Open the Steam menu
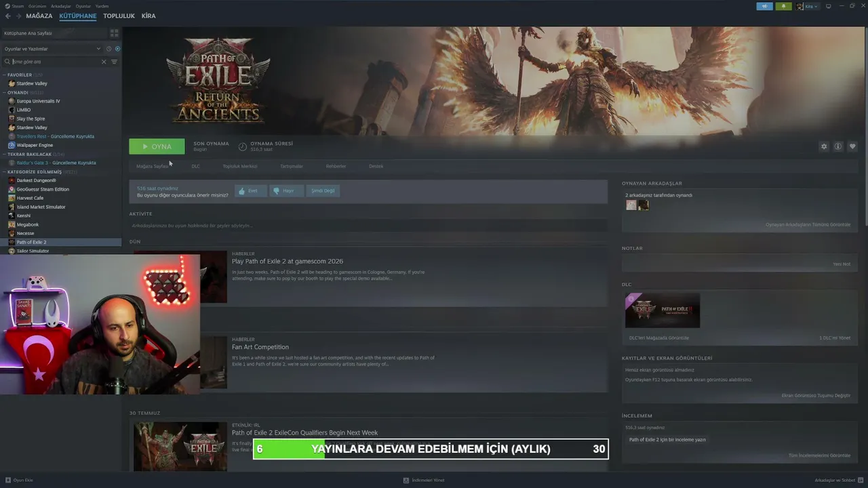The height and width of the screenshot is (488, 868). pos(18,6)
